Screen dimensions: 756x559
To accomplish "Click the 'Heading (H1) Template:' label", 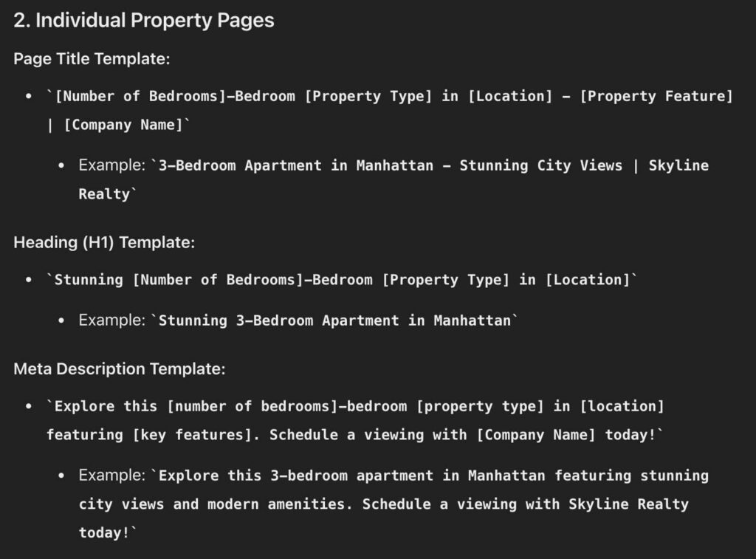I will [104, 242].
